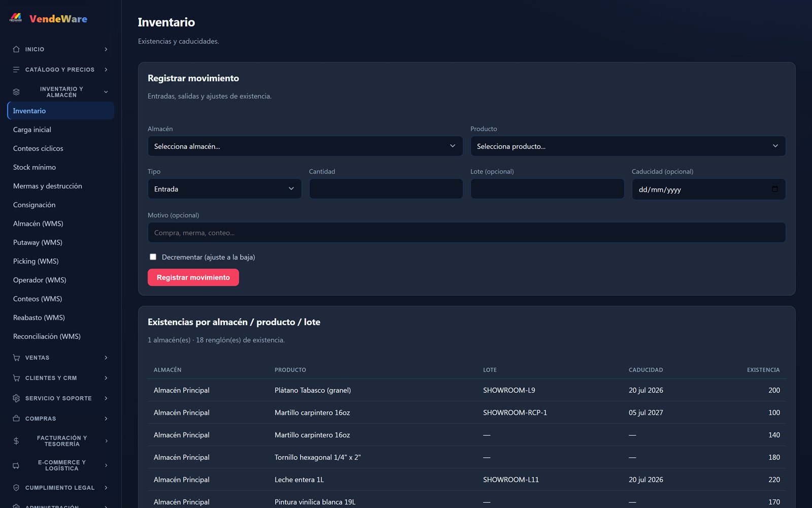Expand the Cumplimiento Legal chevron
This screenshot has width=812, height=508.
point(106,488)
